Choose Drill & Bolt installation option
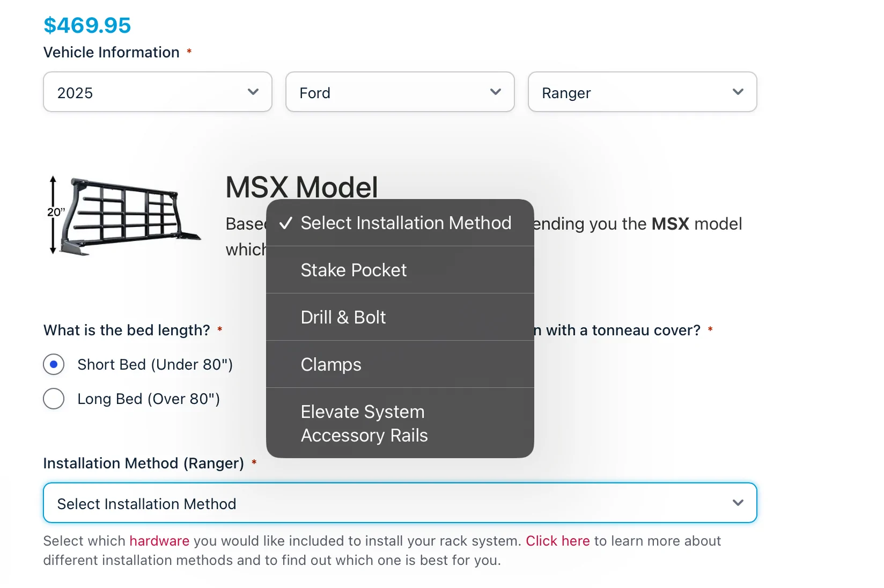This screenshot has width=884, height=588. (400, 317)
